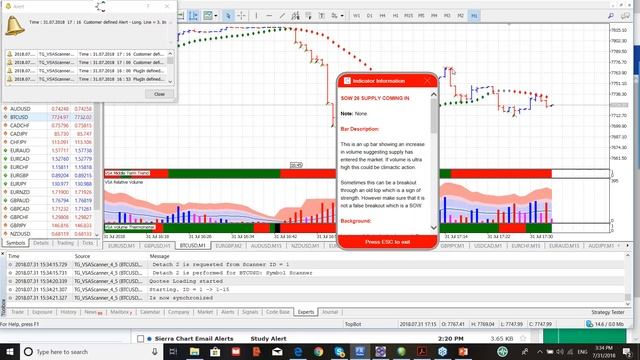The image size is (640, 360).
Task: Switch chart to D1 timeframe
Action: pos(369,16)
